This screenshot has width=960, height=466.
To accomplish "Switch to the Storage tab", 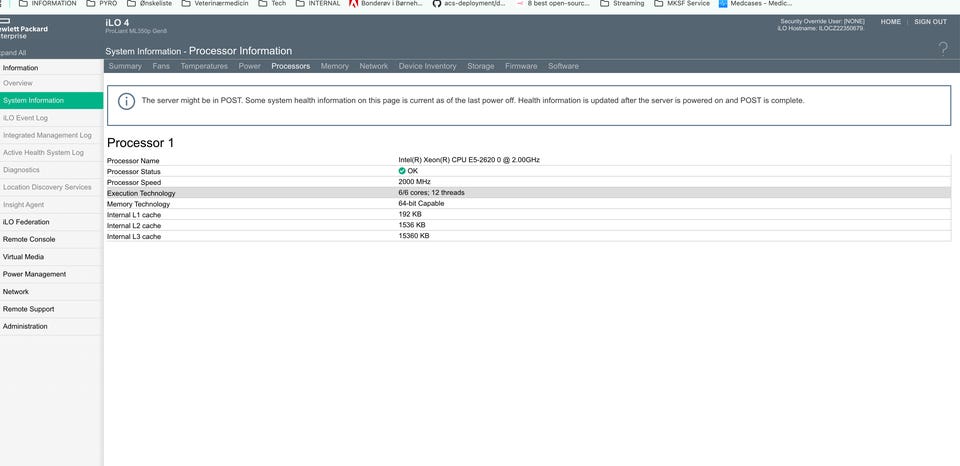I will (x=481, y=66).
